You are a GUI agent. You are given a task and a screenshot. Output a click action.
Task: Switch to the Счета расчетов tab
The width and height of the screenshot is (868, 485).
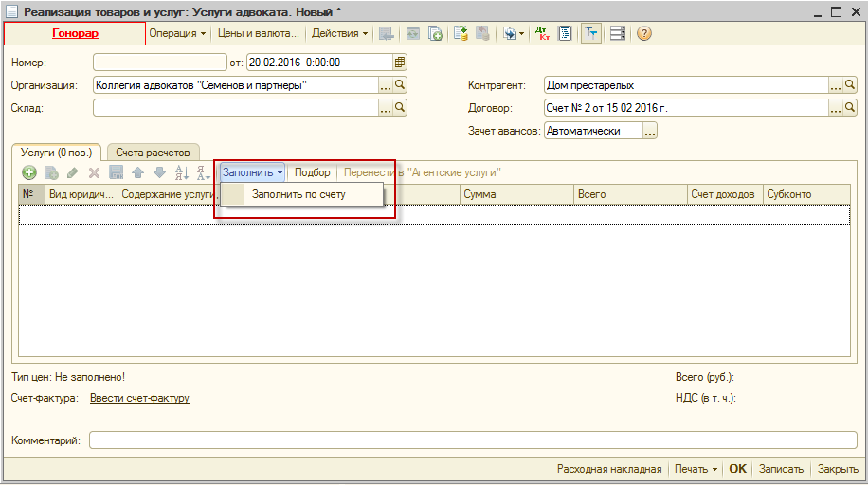(x=153, y=152)
